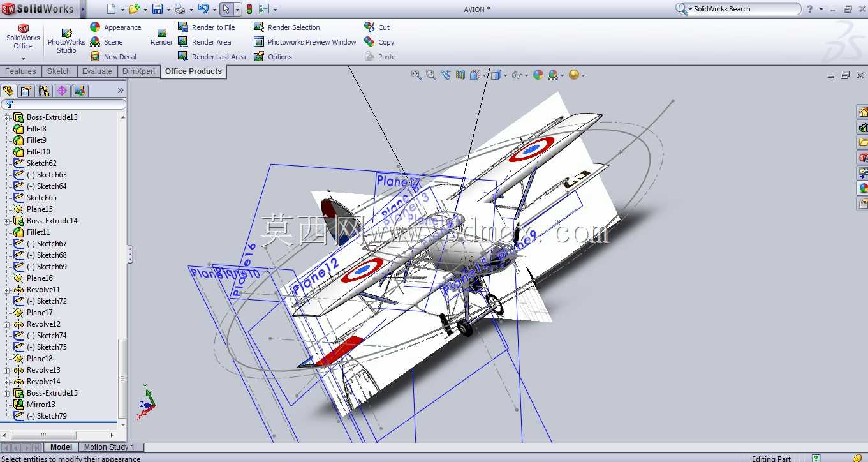Select Plane15 in feature tree
Screen dimensions: 868x462
pos(40,209)
